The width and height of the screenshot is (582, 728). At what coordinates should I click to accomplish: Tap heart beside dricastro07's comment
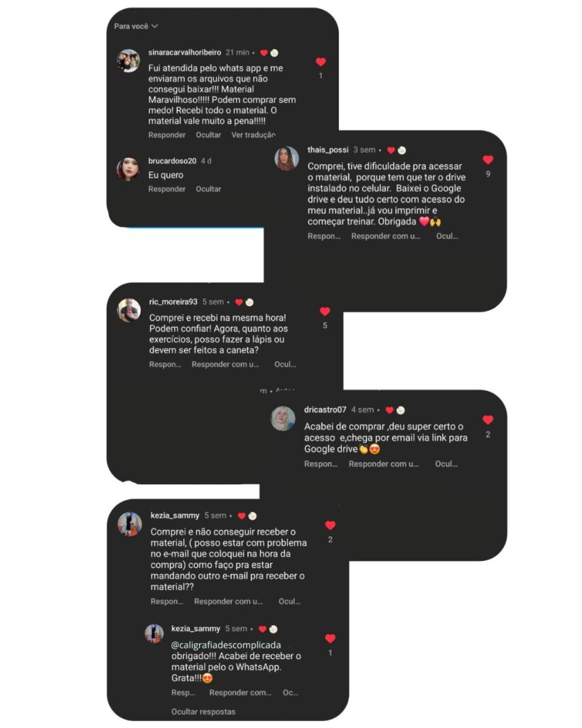(487, 419)
